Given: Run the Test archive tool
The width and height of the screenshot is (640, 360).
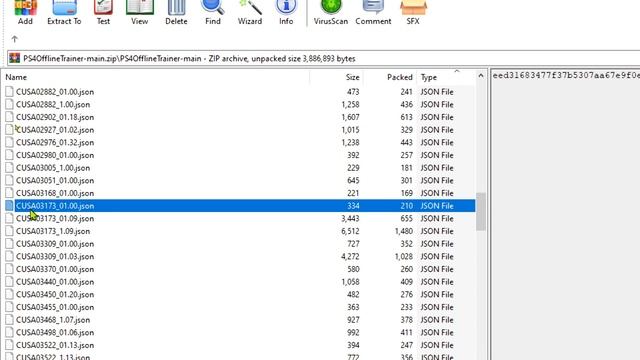Looking at the screenshot, I should click(x=103, y=13).
